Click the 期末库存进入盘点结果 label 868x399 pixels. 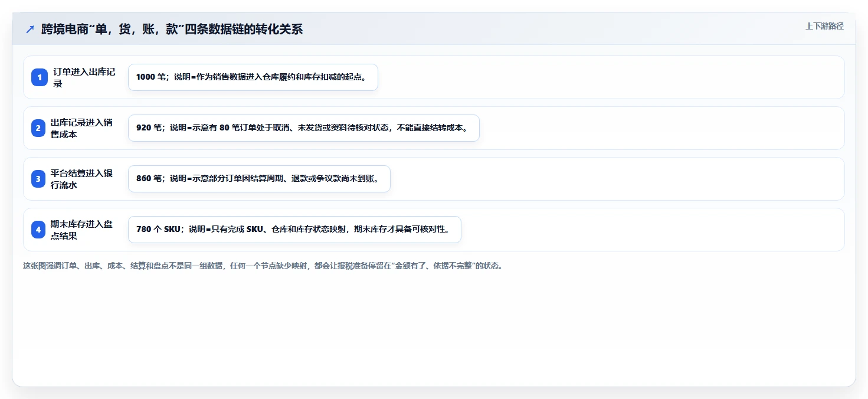(x=81, y=230)
